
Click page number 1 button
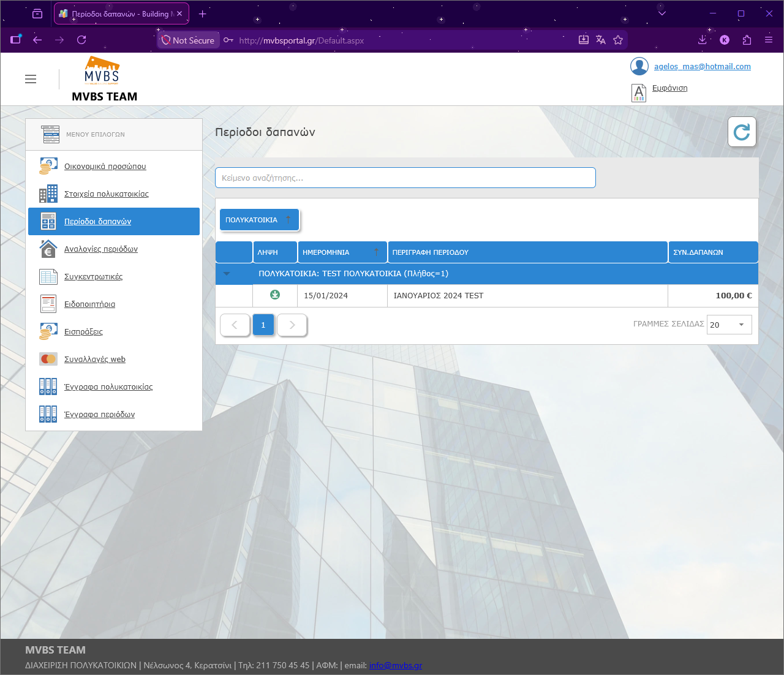263,325
